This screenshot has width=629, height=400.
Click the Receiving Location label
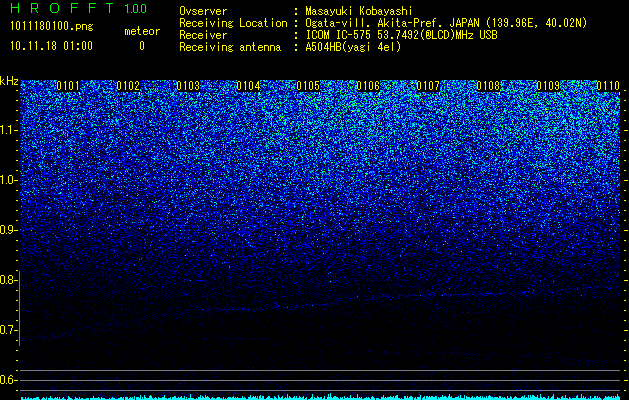click(233, 23)
